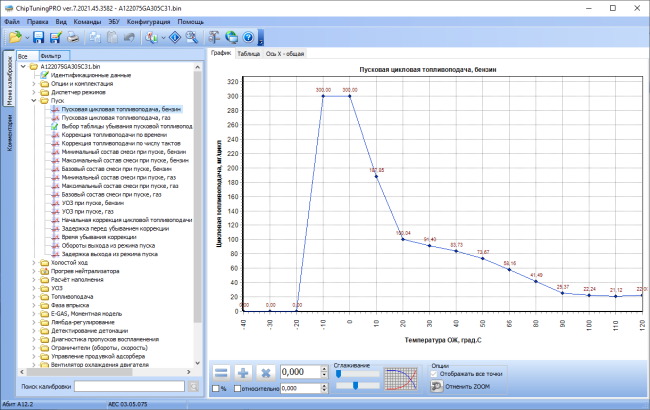Image resolution: width=650 pixels, height=410 pixels.
Task: Click the save-with-checkmark toolbar icon
Action: pos(56,37)
